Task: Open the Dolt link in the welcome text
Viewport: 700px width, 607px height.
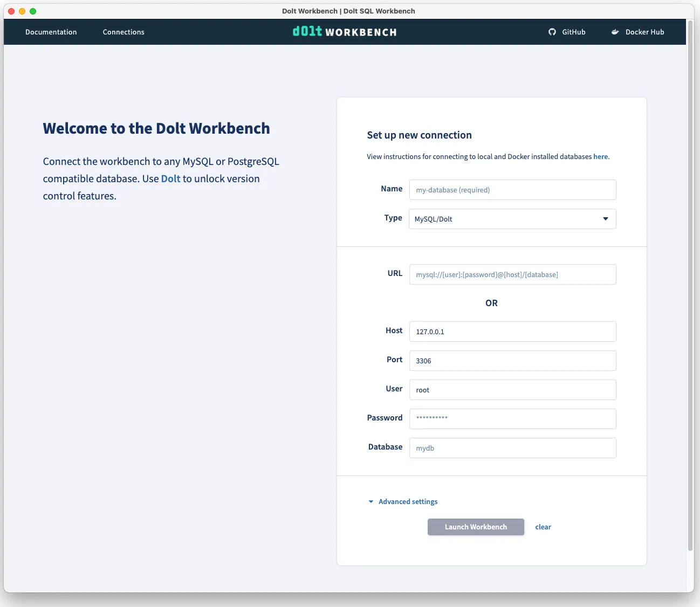Action: (171, 178)
